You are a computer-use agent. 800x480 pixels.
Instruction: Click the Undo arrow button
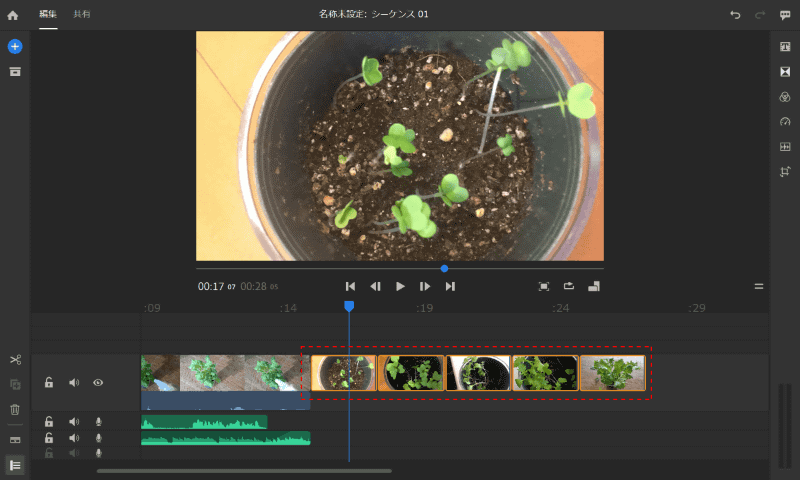[x=736, y=15]
